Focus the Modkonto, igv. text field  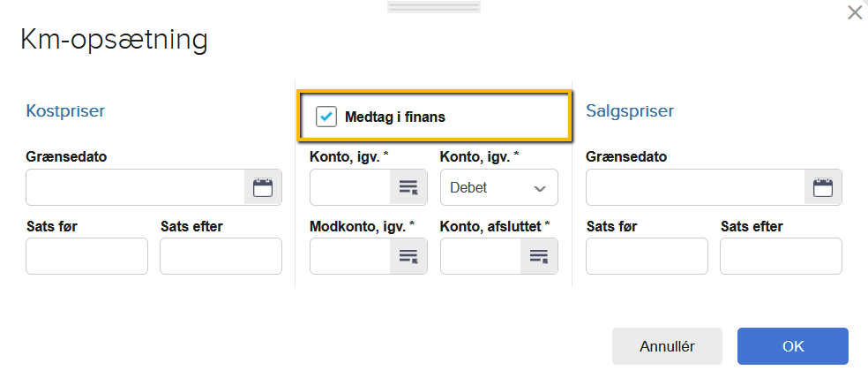[x=350, y=256]
